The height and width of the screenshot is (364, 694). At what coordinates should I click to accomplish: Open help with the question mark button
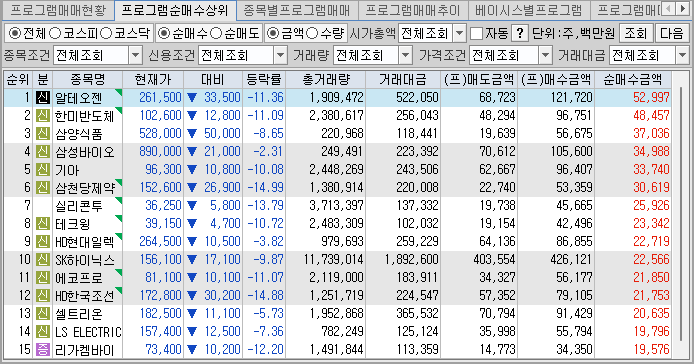tap(520, 33)
